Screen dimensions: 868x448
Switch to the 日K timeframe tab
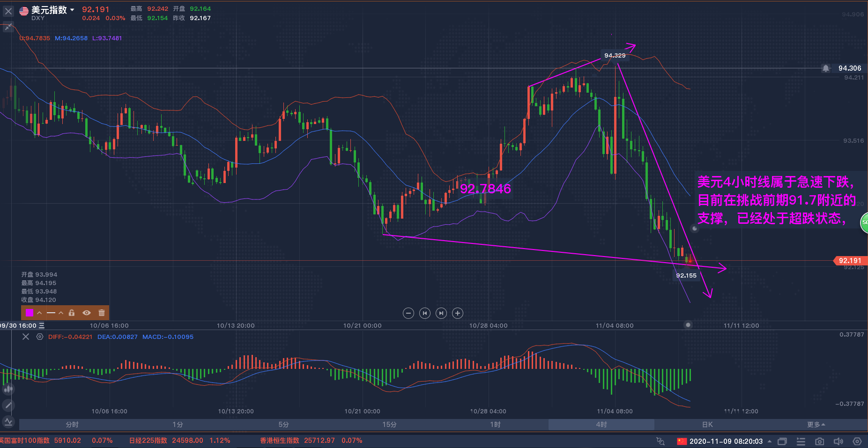707,425
